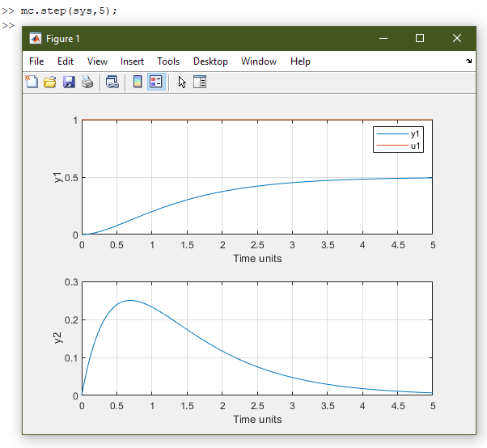The image size is (487, 448).
Task: Click the Print Figure icon
Action: click(x=87, y=82)
